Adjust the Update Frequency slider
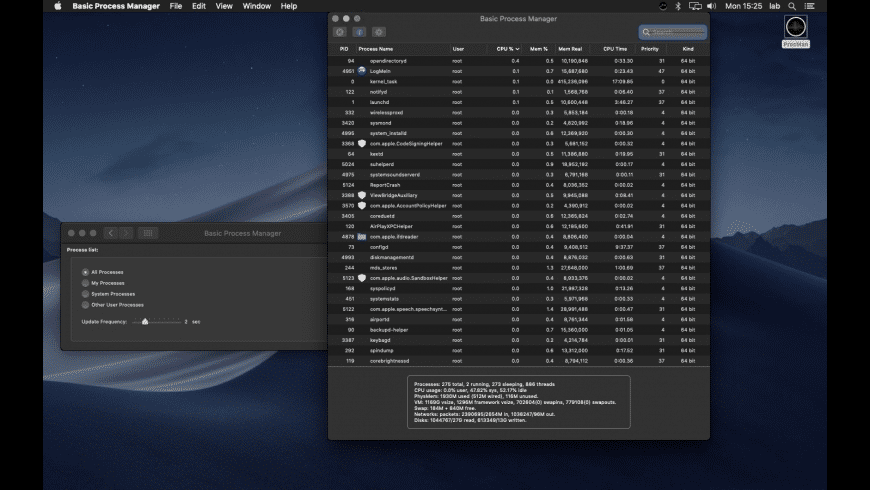 tap(145, 321)
